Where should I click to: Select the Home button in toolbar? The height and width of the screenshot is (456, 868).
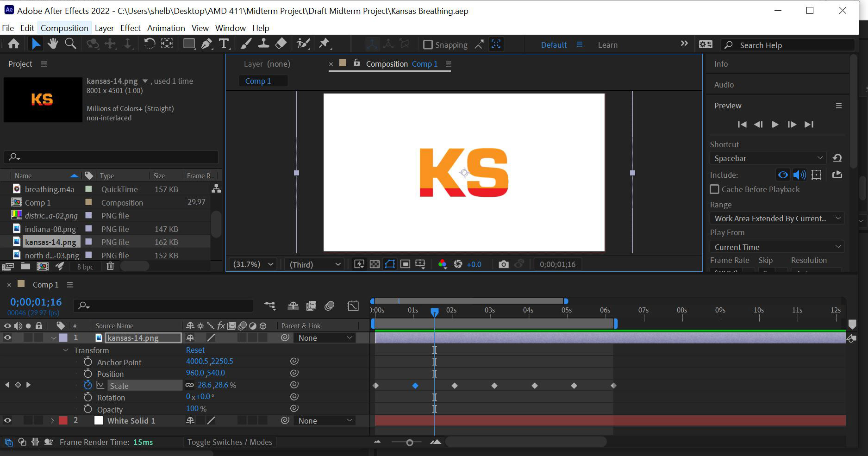click(x=14, y=44)
